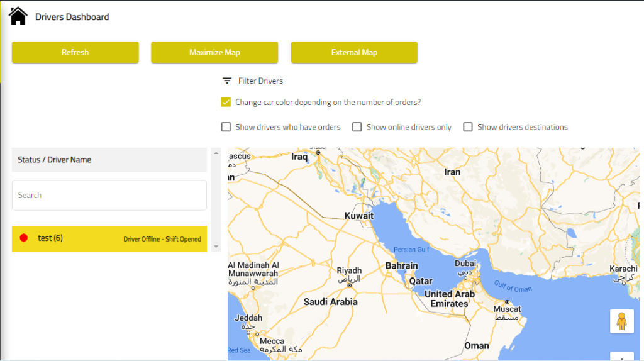The width and height of the screenshot is (644, 361).
Task: Click the driver Search field
Action: [x=109, y=195]
